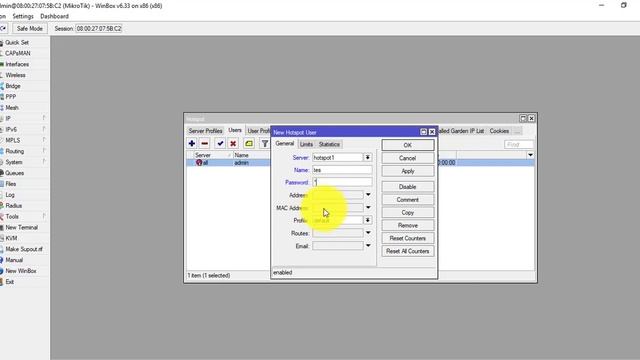This screenshot has width=640, height=360.
Task: Click the blue plus add user icon
Action: point(192,143)
